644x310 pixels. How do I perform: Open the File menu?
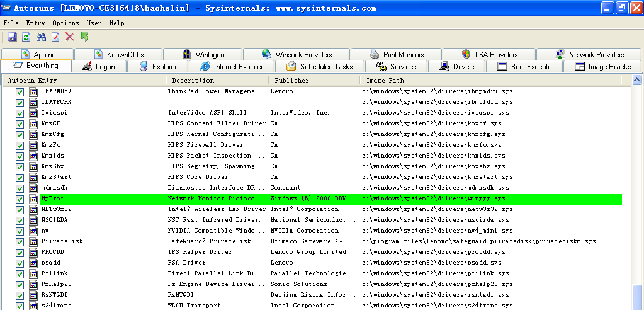point(11,23)
